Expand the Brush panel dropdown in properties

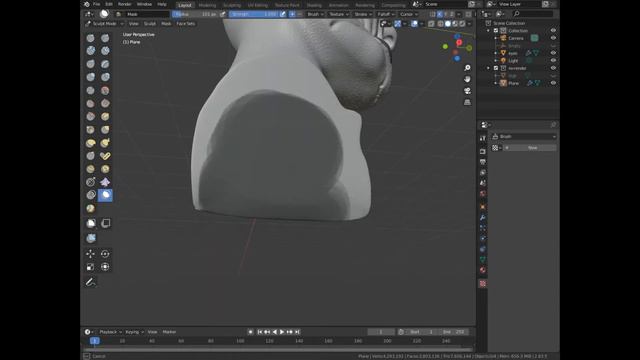point(524,136)
